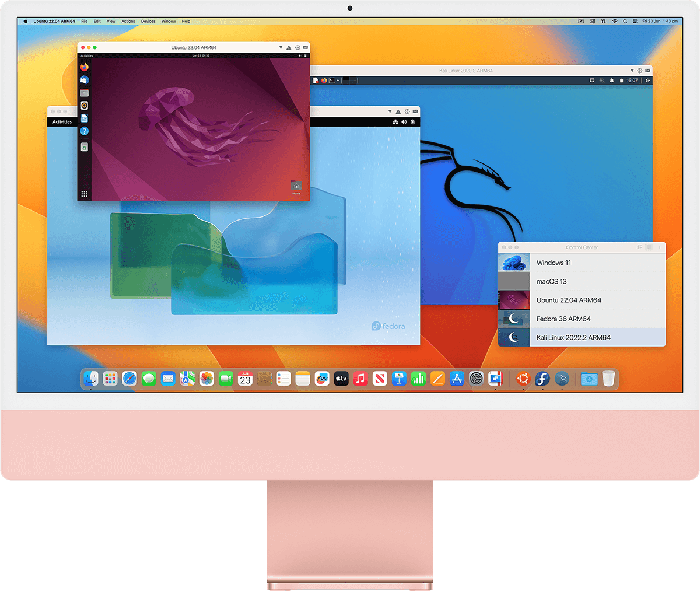Click the warning icon on the Ubuntu VM toolbar

pos(289,47)
